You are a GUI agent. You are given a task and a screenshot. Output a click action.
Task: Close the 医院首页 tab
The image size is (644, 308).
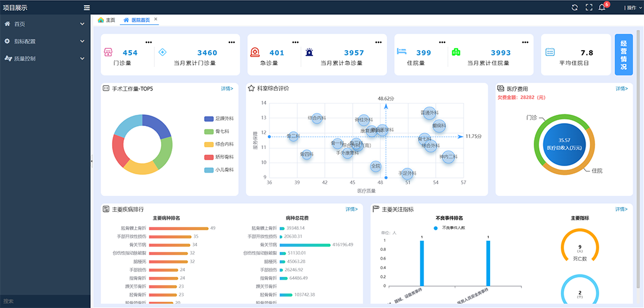(156, 19)
